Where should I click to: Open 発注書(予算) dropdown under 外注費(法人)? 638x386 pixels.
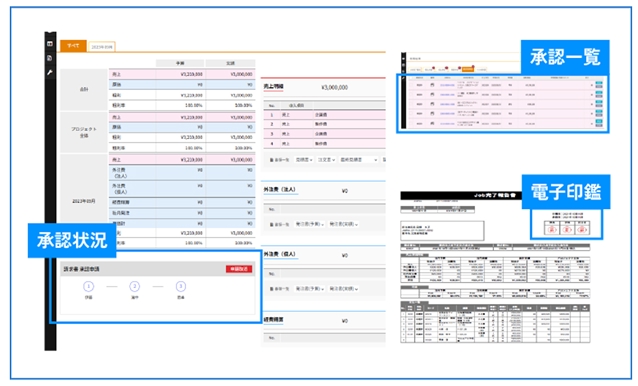click(x=309, y=224)
